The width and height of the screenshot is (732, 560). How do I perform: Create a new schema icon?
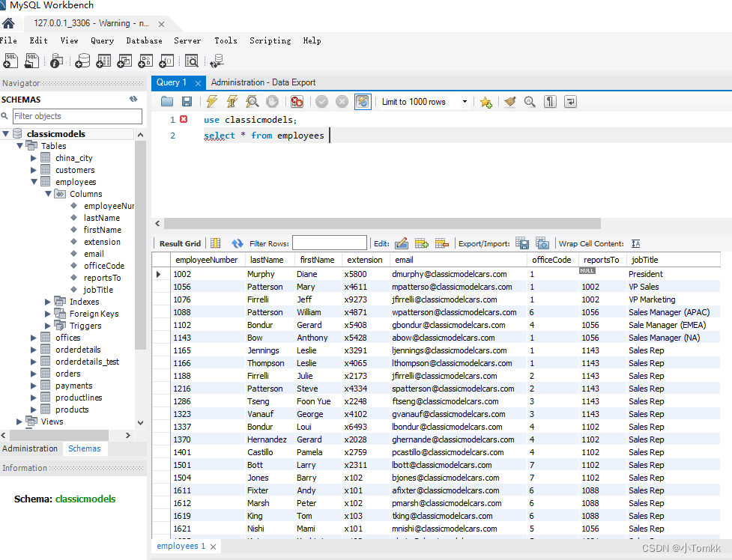pos(82,61)
